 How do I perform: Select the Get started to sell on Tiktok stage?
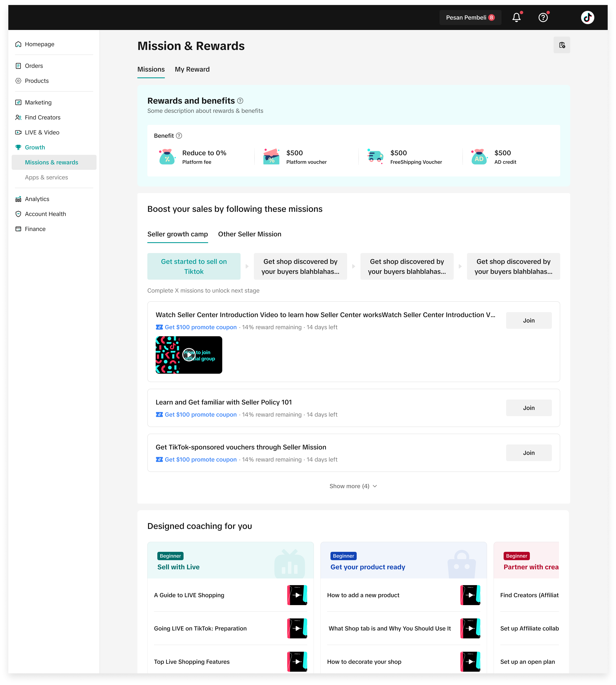tap(194, 266)
